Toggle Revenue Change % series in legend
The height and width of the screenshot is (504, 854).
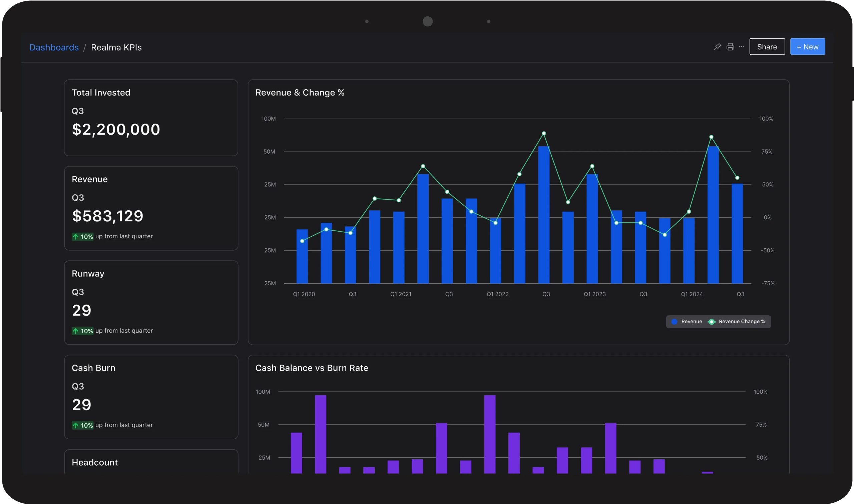coord(737,321)
